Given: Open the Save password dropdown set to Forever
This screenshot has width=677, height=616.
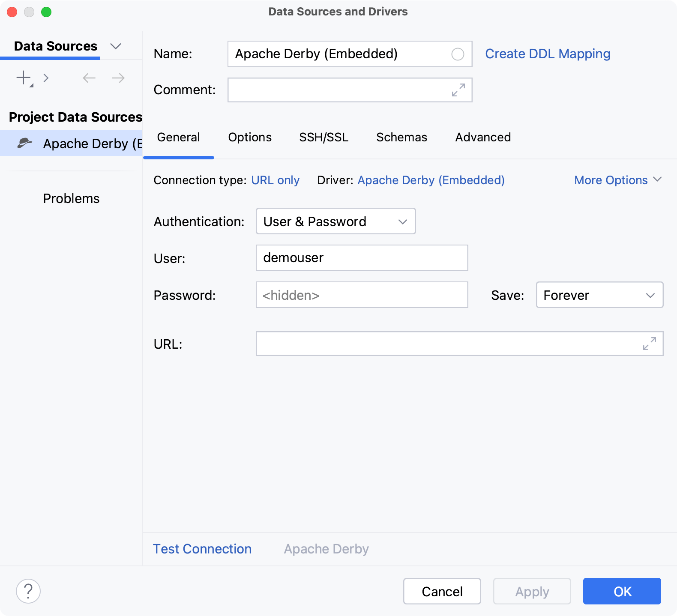Looking at the screenshot, I should [x=599, y=295].
